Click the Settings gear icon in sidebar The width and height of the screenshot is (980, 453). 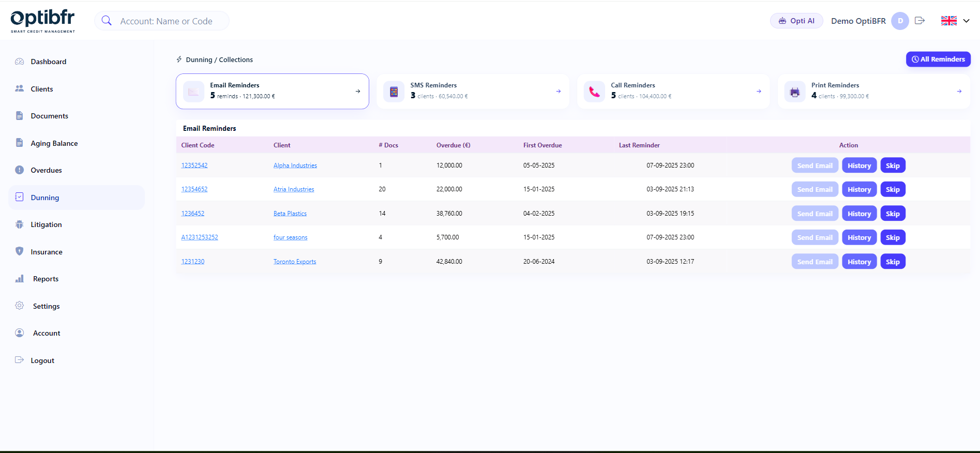(20, 306)
